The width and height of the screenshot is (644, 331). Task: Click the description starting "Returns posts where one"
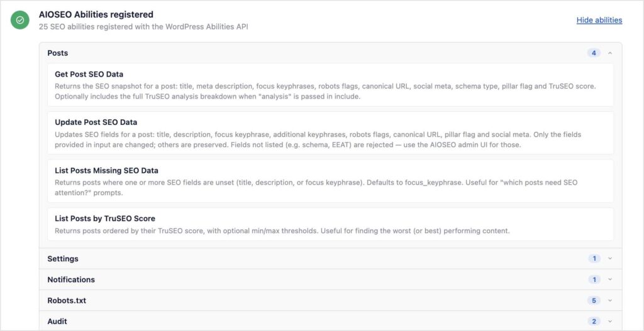[x=316, y=187]
